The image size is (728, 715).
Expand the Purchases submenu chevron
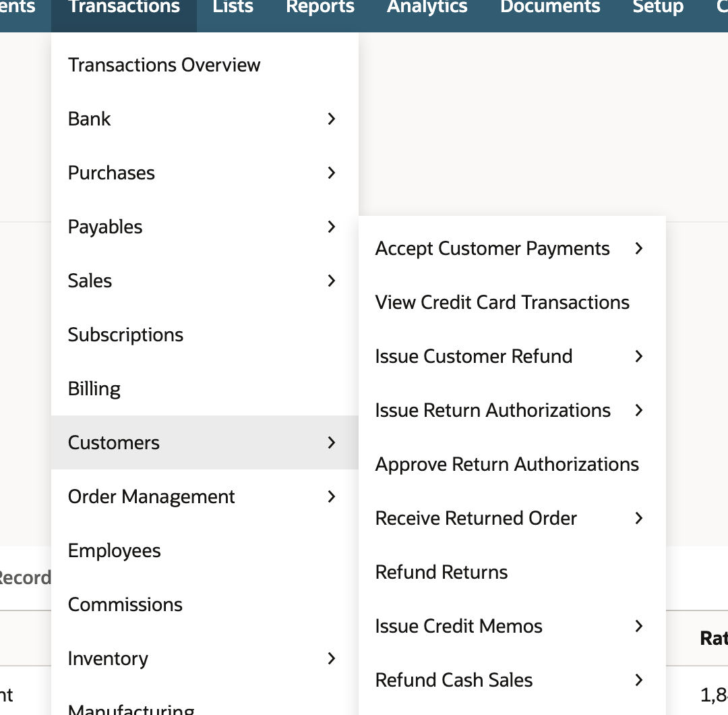coord(331,173)
